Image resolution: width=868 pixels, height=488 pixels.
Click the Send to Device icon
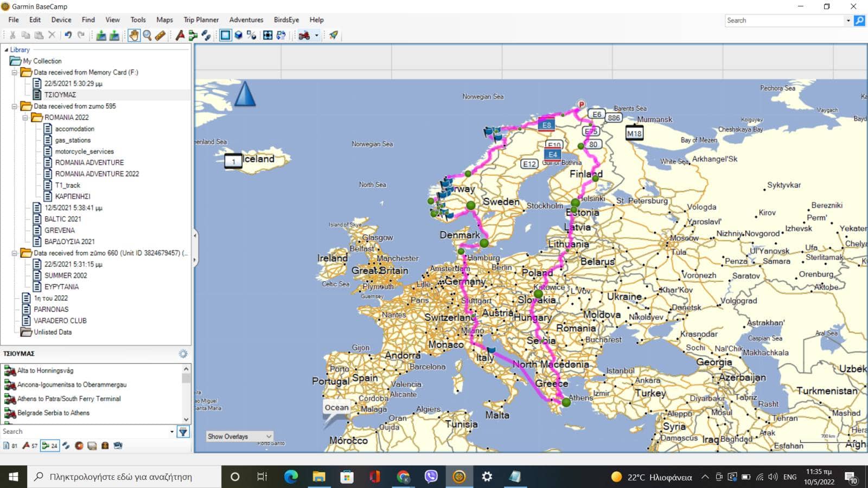(x=101, y=35)
